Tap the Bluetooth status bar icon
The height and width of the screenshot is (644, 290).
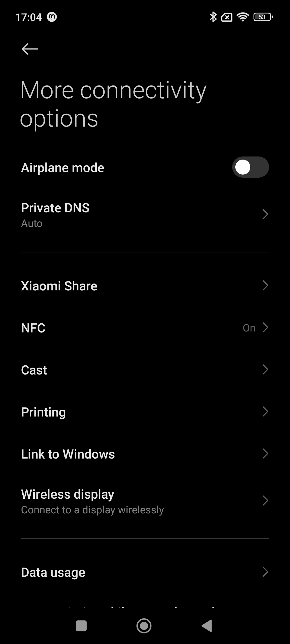213,17
